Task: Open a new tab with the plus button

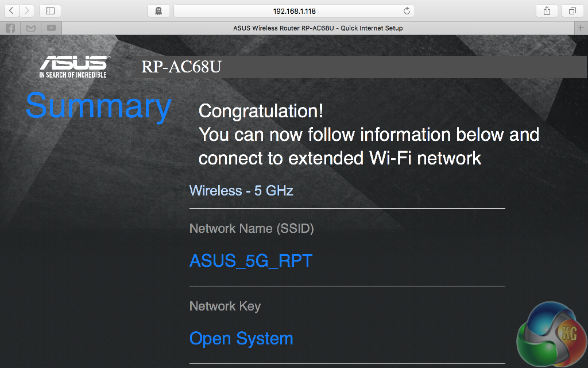Action: point(581,28)
